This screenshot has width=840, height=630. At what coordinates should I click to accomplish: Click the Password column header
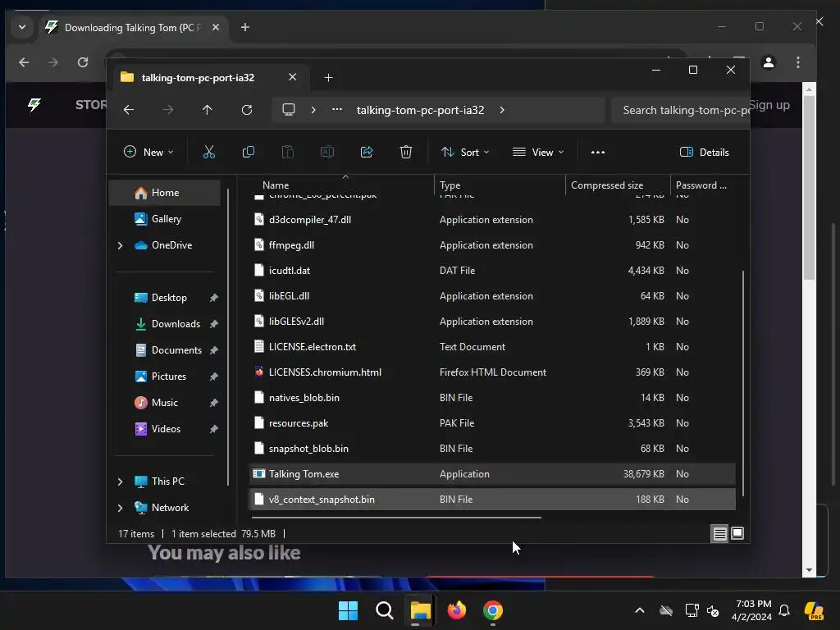coord(703,185)
